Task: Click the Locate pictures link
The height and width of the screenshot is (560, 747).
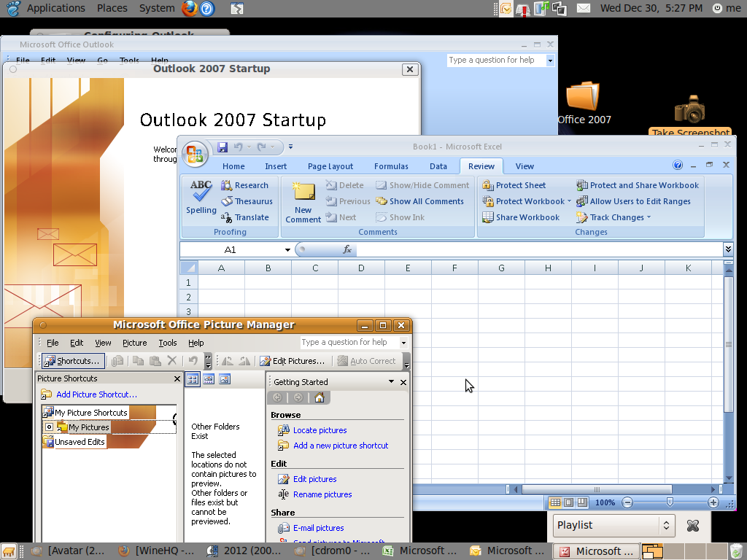Action: (320, 430)
